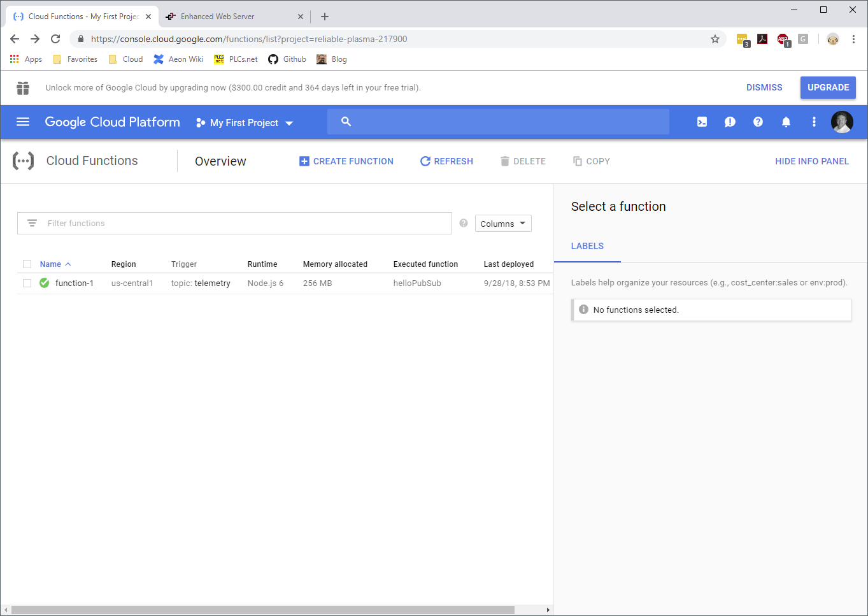Click the browser address bar URL

coord(249,39)
